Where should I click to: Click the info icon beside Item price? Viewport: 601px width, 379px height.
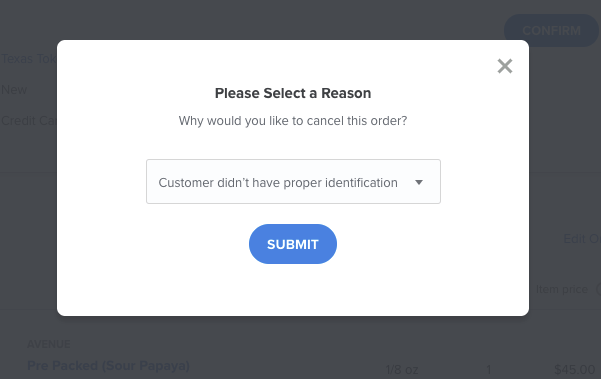click(x=599, y=289)
